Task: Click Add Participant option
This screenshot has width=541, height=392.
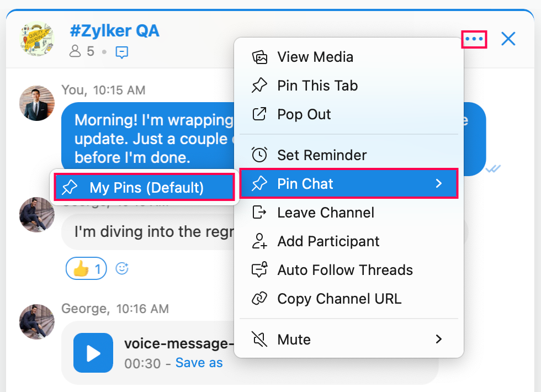Action: [x=328, y=241]
